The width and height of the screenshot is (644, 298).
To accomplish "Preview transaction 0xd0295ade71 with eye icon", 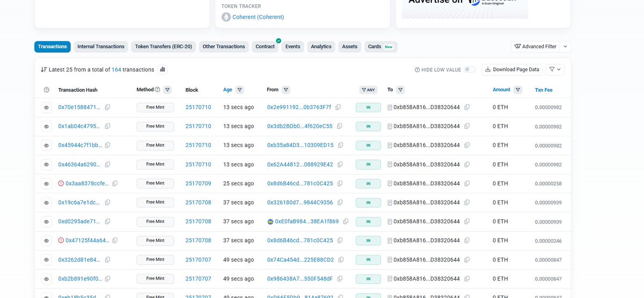I will (46, 222).
